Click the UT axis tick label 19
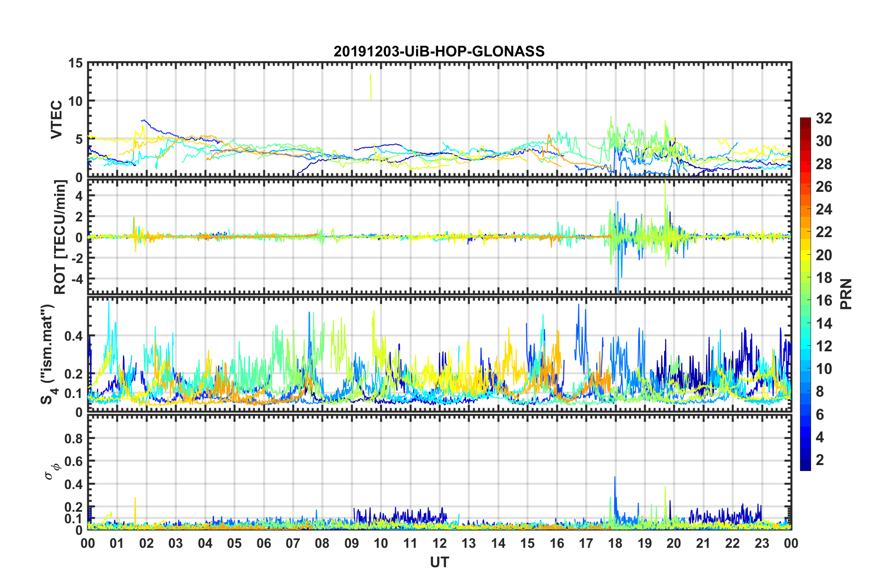 pyautogui.click(x=645, y=543)
